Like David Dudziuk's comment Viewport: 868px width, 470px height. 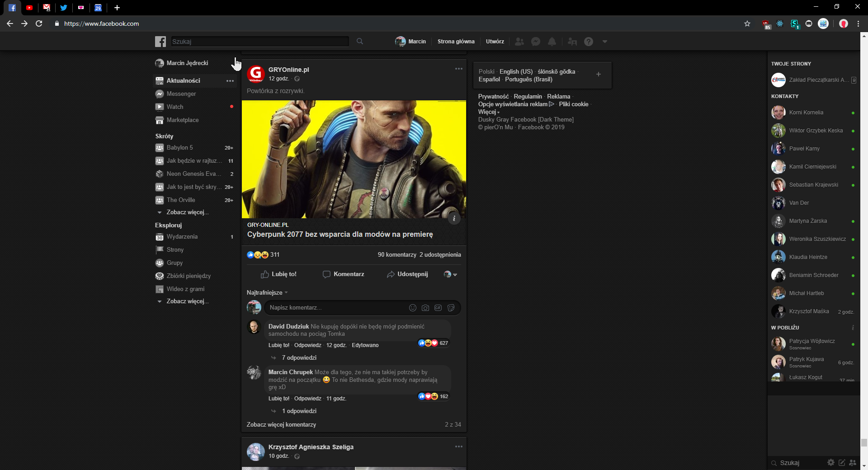(278, 345)
